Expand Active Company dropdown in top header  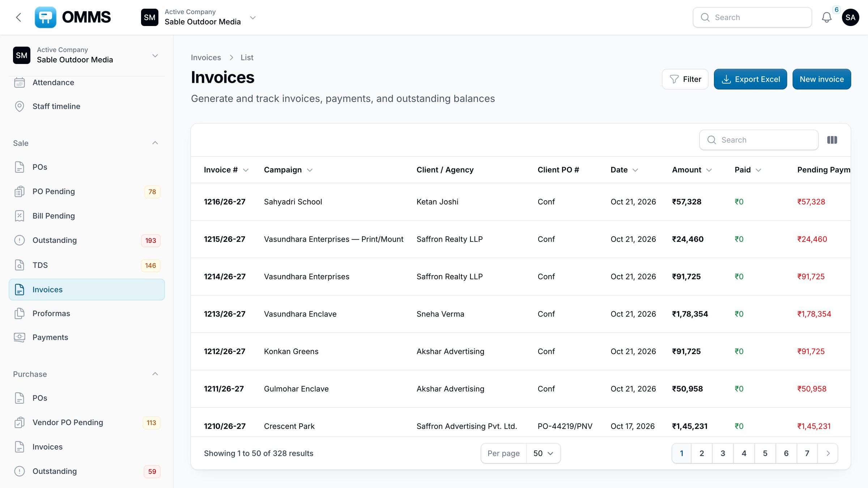199,17
